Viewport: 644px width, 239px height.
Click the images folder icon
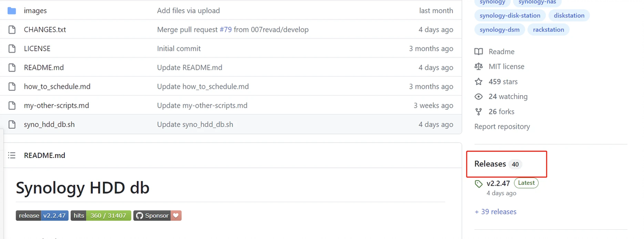[12, 11]
